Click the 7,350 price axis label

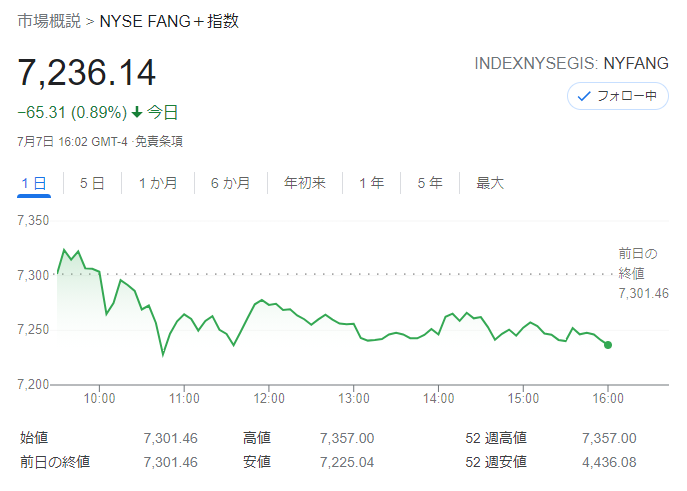click(x=33, y=220)
